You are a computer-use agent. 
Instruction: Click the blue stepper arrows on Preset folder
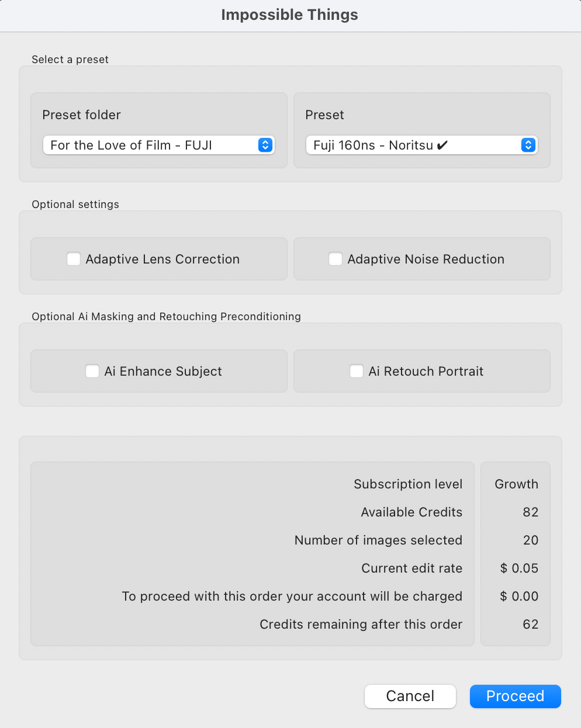265,145
